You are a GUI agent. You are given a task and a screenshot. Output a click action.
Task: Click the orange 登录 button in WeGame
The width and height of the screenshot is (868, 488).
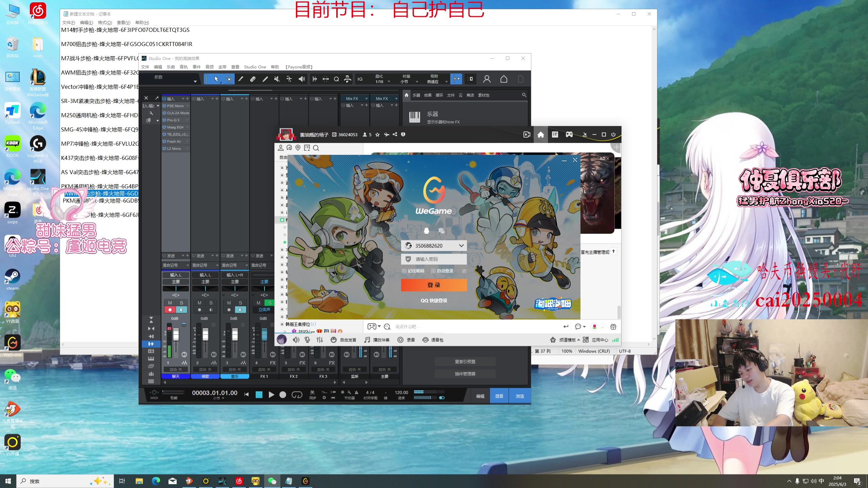[x=434, y=285]
